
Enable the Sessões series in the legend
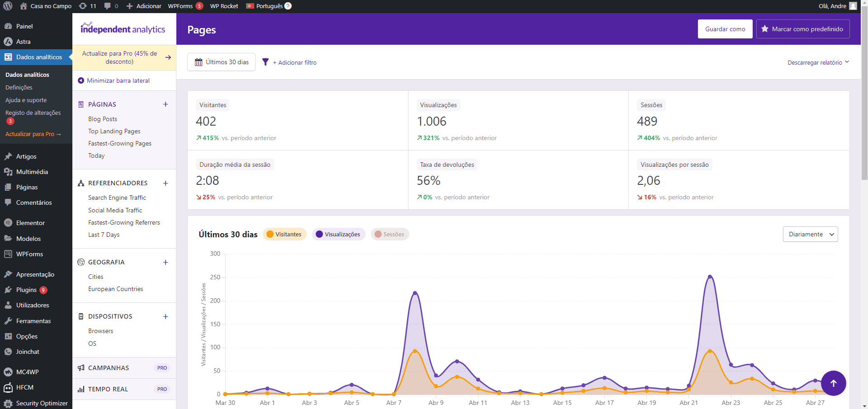point(389,234)
